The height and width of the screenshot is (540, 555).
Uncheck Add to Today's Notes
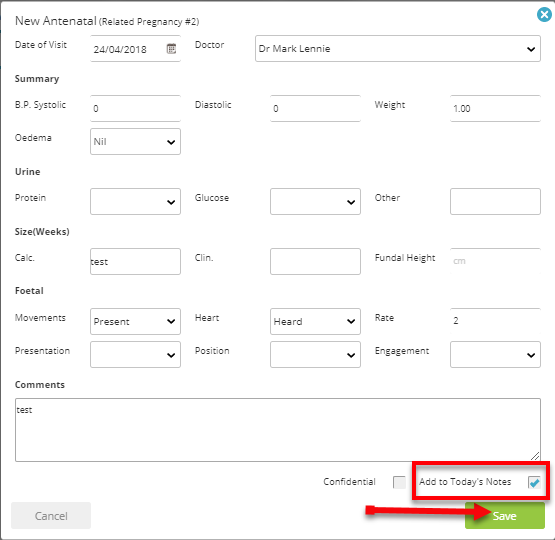tap(534, 482)
